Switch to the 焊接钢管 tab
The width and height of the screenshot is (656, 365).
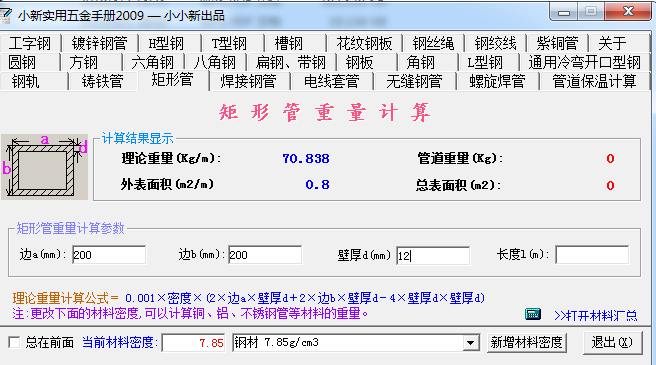(x=249, y=81)
